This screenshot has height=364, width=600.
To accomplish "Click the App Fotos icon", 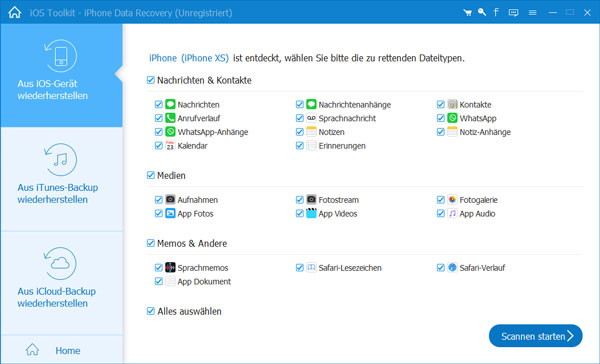I will point(170,213).
